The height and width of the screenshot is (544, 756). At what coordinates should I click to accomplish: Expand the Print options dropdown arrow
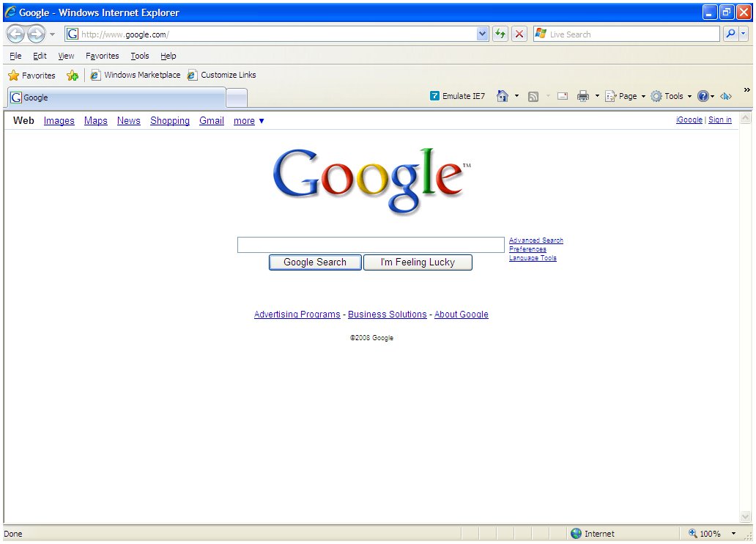pyautogui.click(x=597, y=96)
